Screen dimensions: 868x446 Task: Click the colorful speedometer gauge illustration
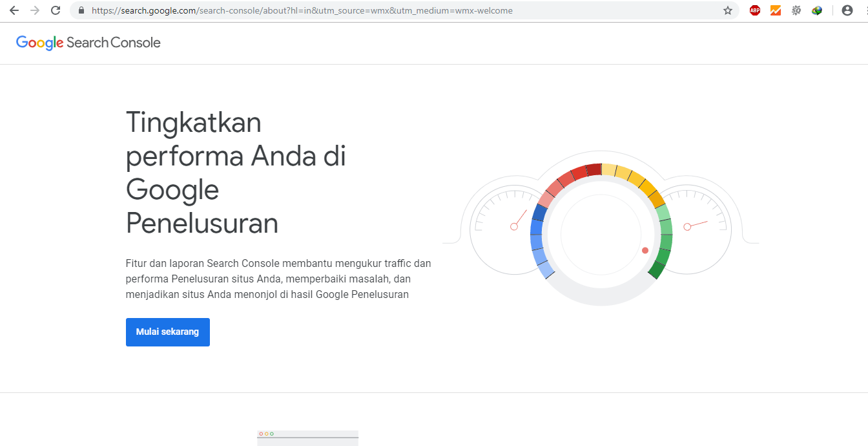(601, 229)
